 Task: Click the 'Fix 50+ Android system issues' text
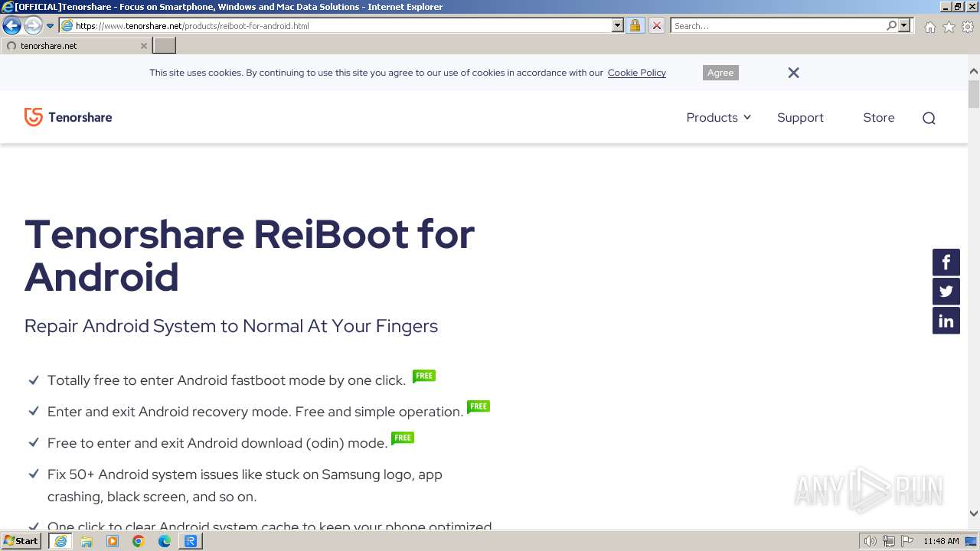click(245, 485)
